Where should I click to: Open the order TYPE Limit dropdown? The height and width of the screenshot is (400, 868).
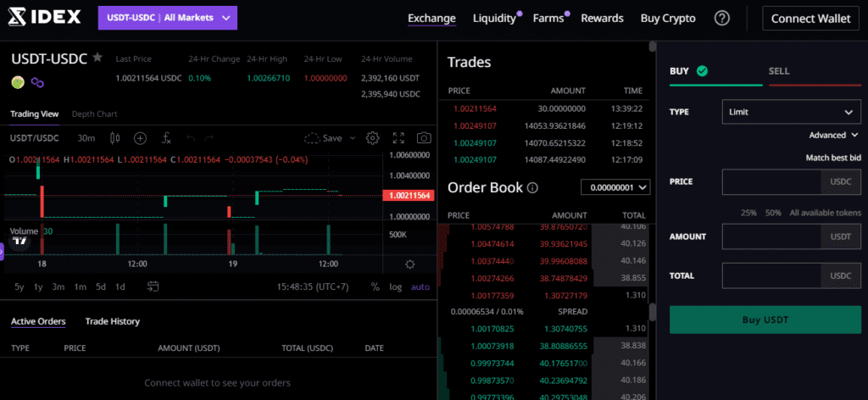pos(792,112)
